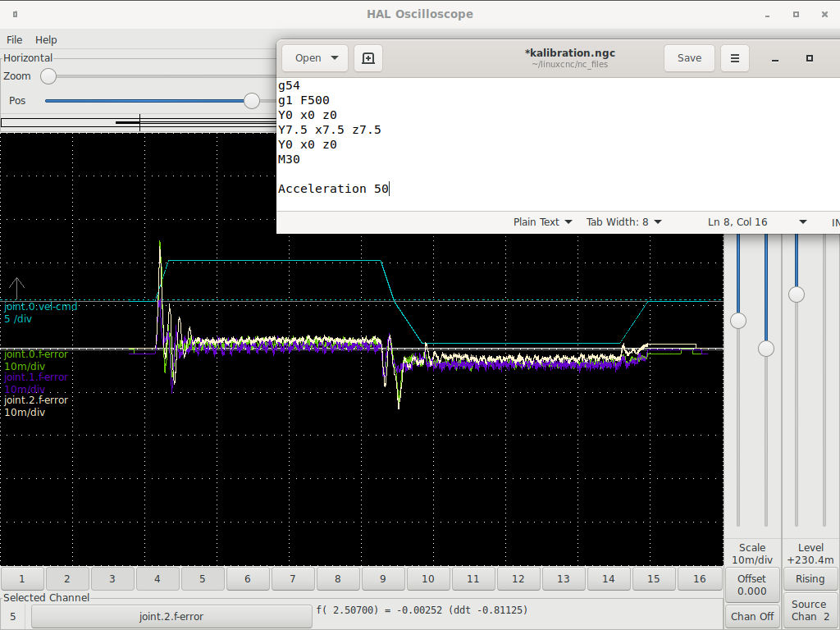
Task: Click the Source Chan 2 trigger button
Action: click(x=810, y=610)
